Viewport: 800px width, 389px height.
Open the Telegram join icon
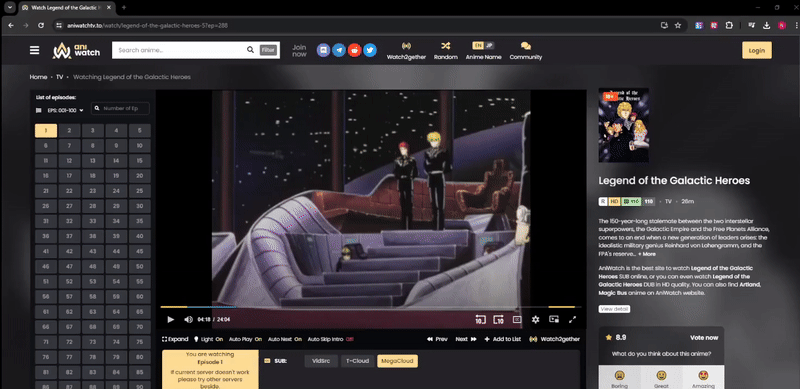(x=339, y=50)
